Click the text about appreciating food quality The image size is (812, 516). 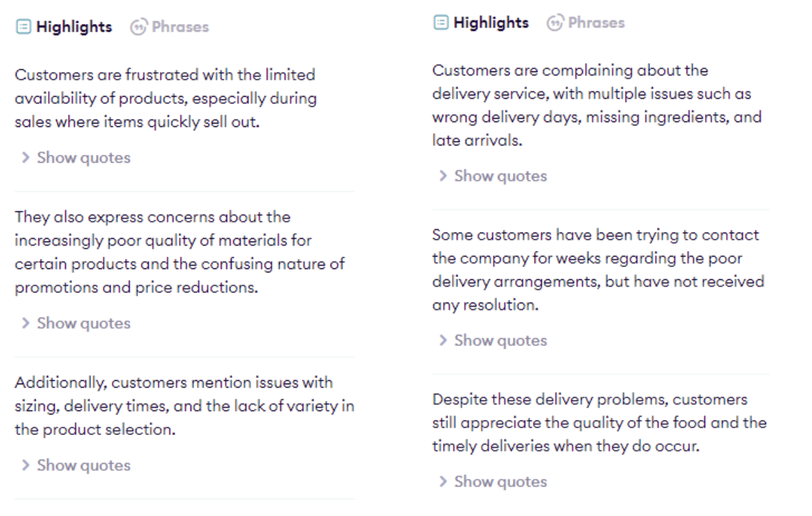click(x=599, y=423)
